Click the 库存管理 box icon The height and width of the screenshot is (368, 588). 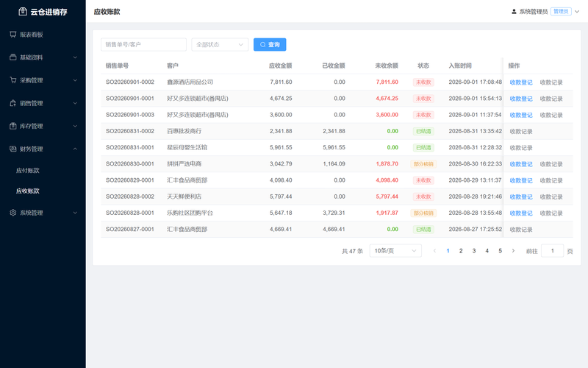(13, 126)
